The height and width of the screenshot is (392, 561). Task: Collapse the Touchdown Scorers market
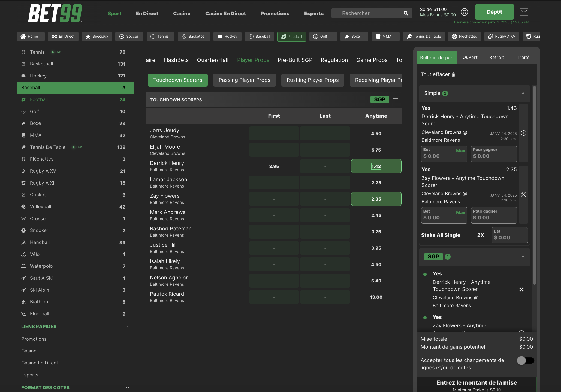396,98
